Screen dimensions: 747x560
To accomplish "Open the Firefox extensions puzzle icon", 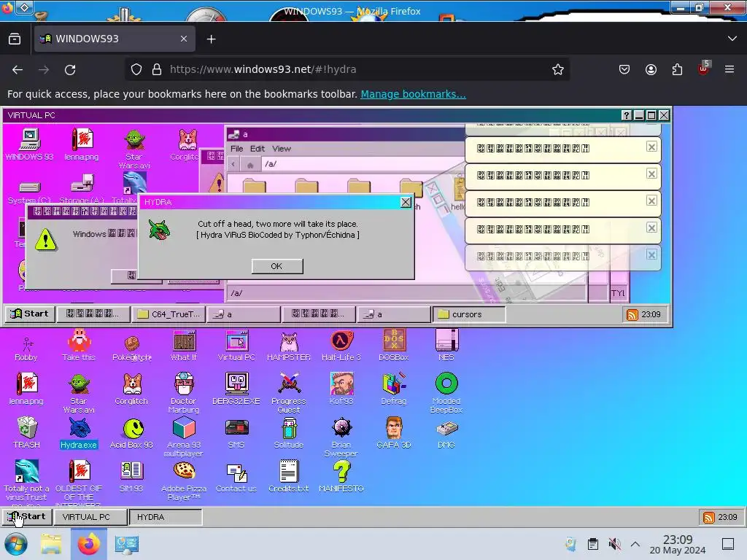I will [x=677, y=69].
